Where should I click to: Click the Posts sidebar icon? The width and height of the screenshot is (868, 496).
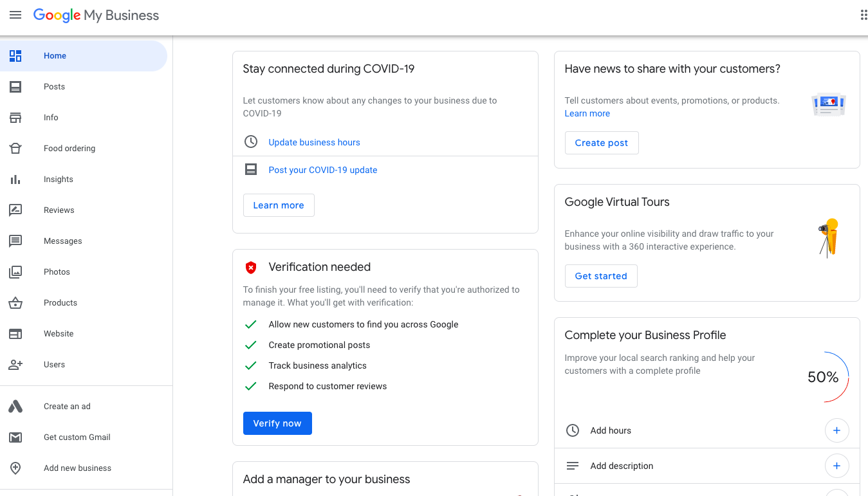[15, 87]
